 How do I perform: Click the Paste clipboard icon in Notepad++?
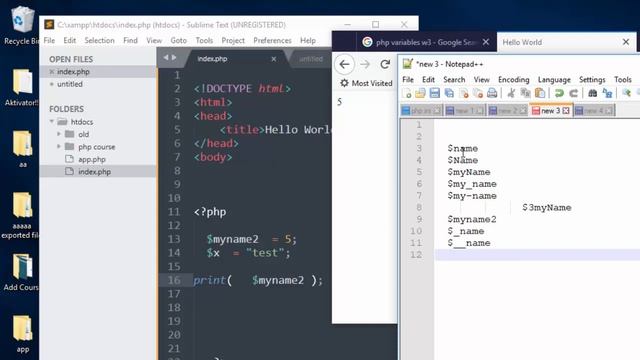click(x=540, y=93)
